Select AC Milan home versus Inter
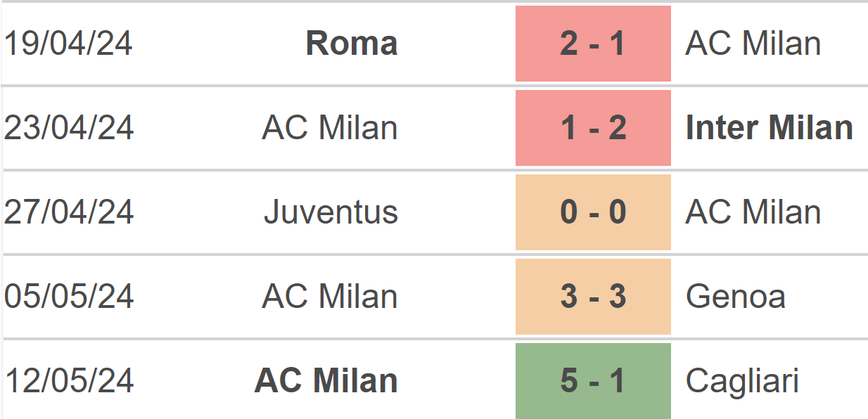This screenshot has width=868, height=419. [330, 128]
